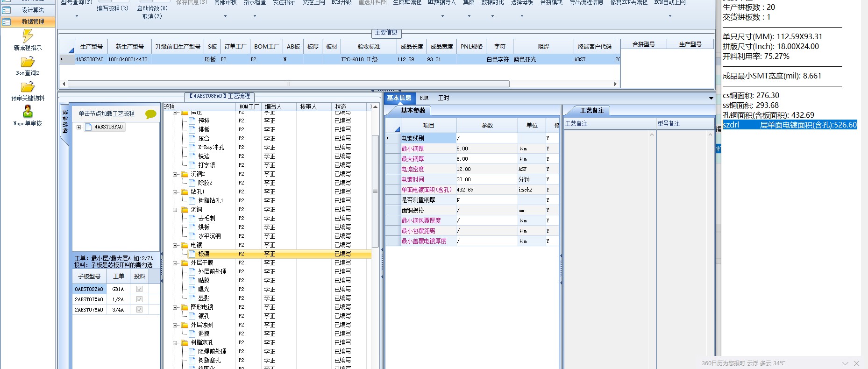Click the 图形电镀 folder icon
The height and width of the screenshot is (369, 868).
coord(185,307)
